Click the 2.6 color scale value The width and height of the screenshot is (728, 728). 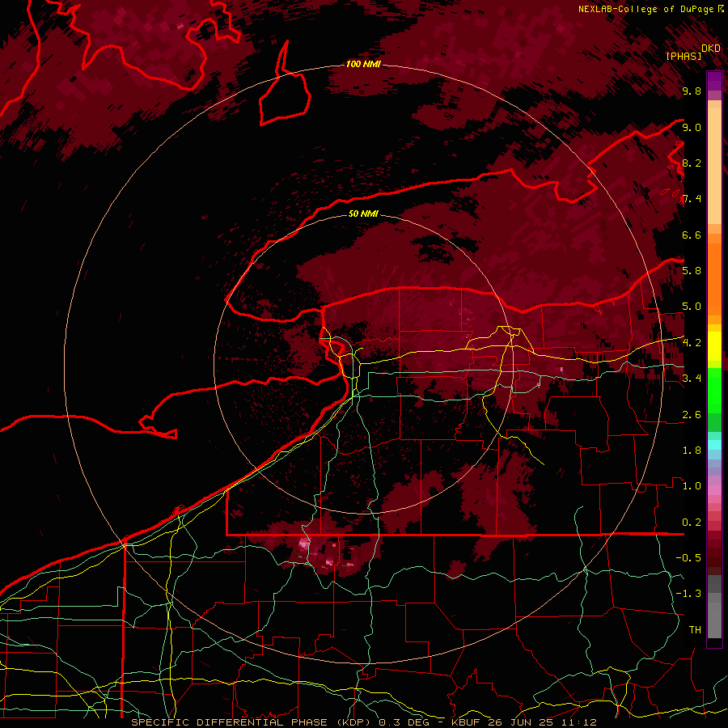pos(692,415)
